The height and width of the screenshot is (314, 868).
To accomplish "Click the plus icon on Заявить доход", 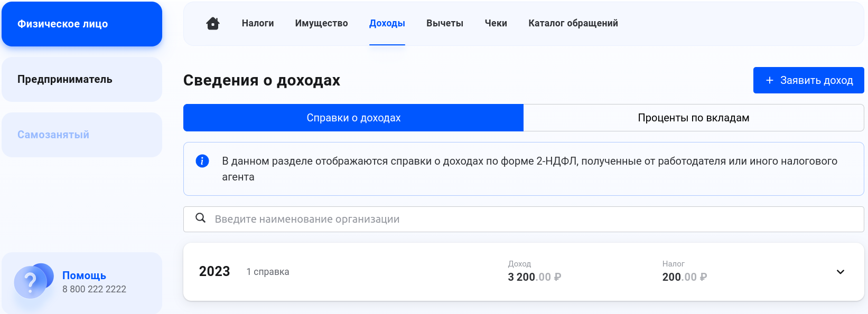I will click(770, 80).
